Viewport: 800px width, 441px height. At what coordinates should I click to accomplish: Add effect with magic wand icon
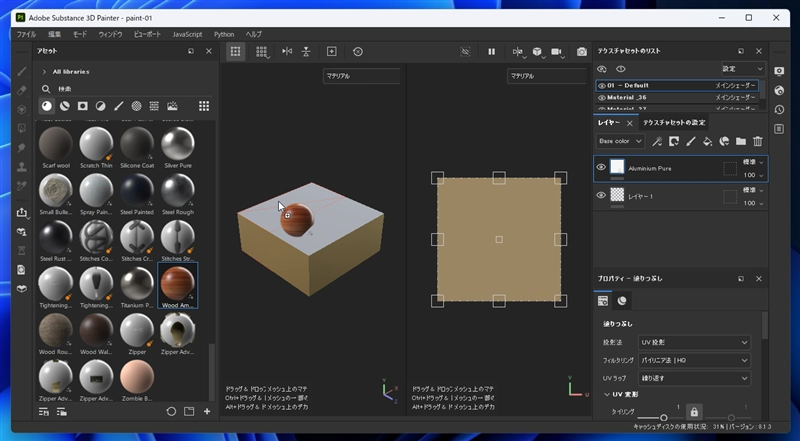click(x=657, y=141)
